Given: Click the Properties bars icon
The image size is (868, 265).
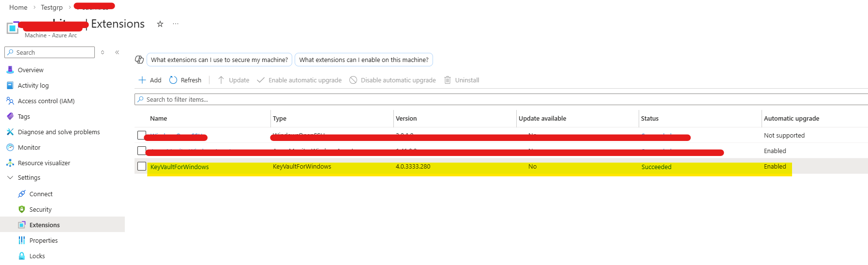Looking at the screenshot, I should point(22,240).
